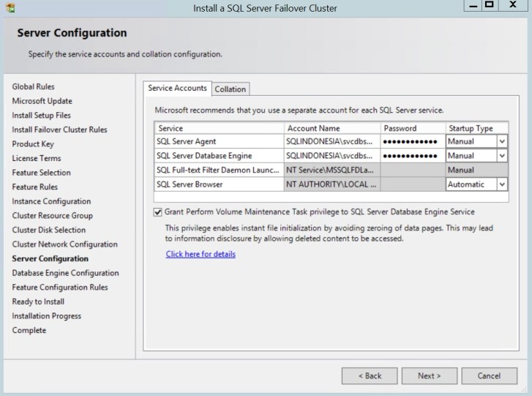This screenshot has height=396, width=532.
Task: Open the 'Click here for details' link
Action: click(x=201, y=255)
